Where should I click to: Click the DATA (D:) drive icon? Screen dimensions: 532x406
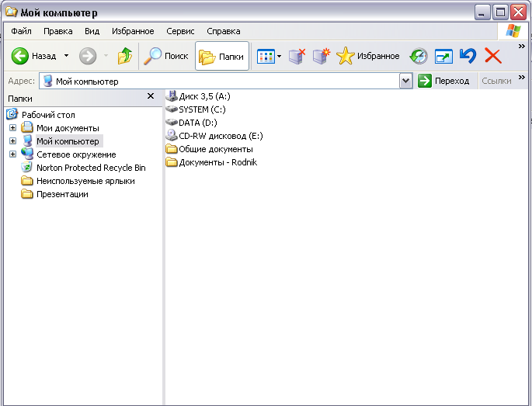pyautogui.click(x=172, y=123)
